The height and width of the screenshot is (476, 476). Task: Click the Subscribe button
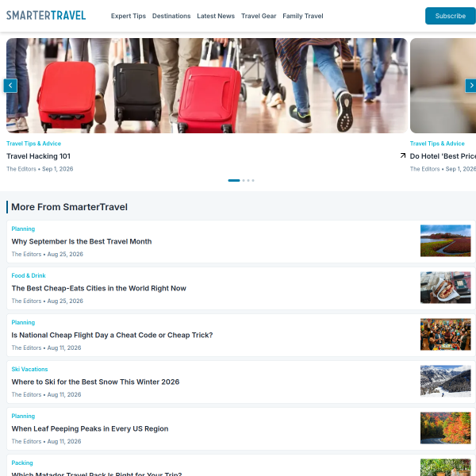[x=451, y=16]
